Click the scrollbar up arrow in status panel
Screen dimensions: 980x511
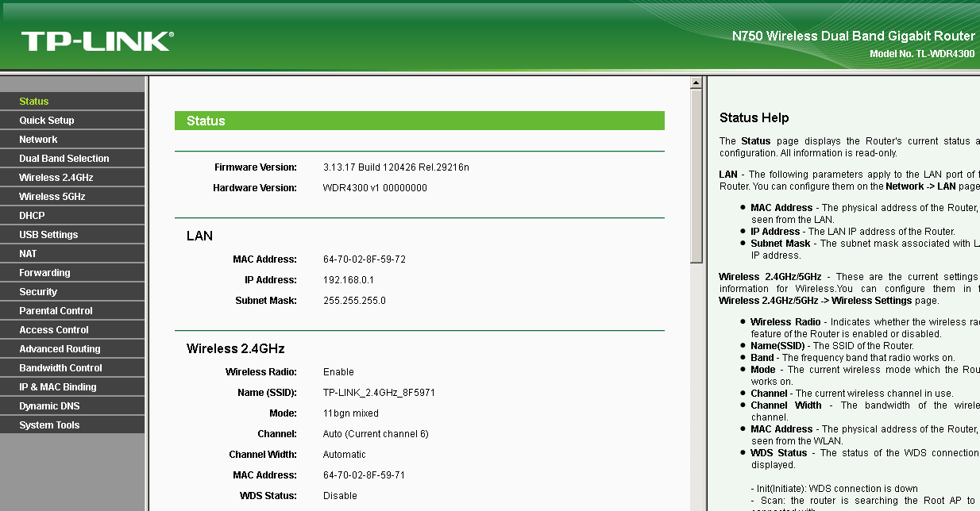(x=696, y=83)
